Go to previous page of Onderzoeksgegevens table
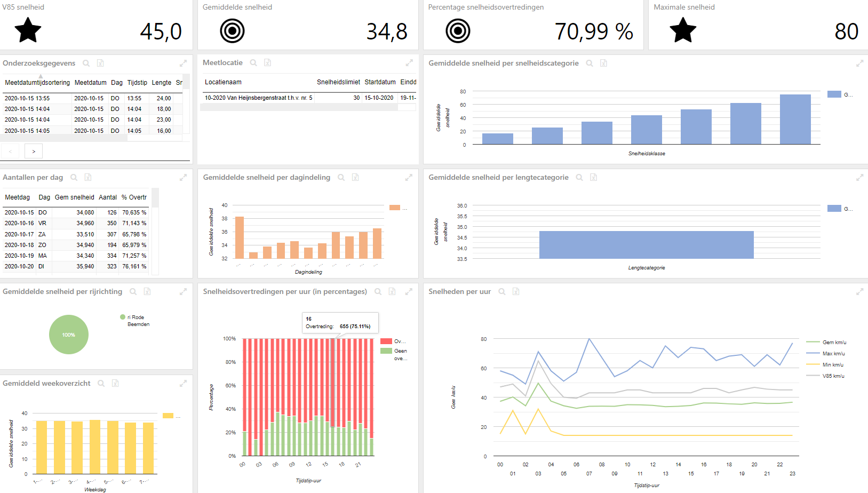The height and width of the screenshot is (493, 868). [x=10, y=152]
